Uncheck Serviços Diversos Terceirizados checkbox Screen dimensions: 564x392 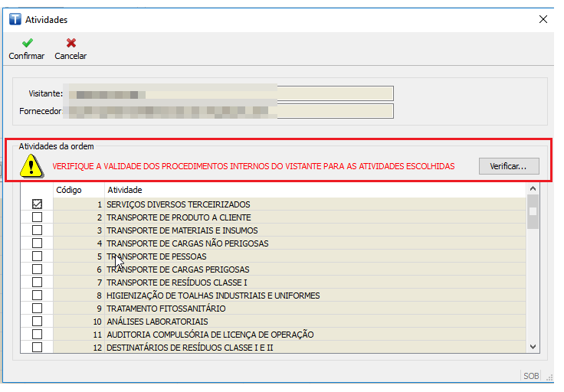click(37, 204)
